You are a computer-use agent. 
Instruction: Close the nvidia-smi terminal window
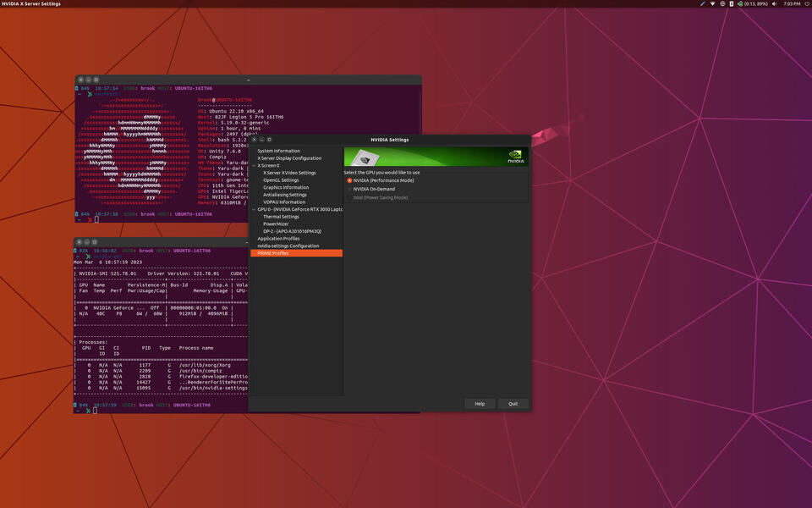pyautogui.click(x=80, y=242)
